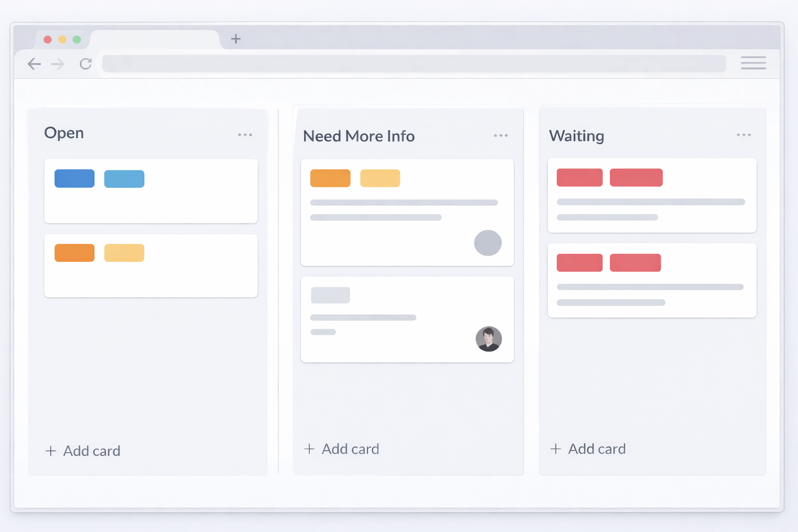Add card to the Open list
The image size is (798, 532).
coord(83,451)
